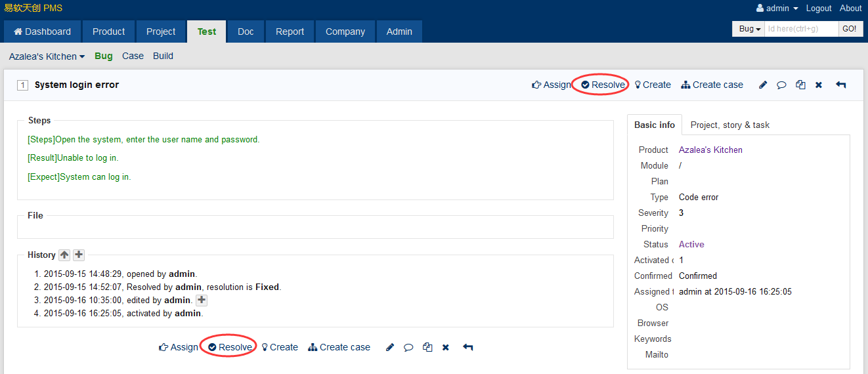Click the top Resolve button
868x374 pixels.
[603, 85]
